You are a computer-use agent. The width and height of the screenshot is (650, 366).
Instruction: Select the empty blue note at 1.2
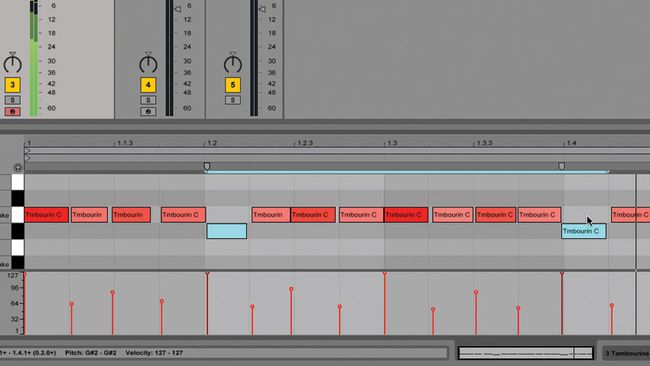227,231
